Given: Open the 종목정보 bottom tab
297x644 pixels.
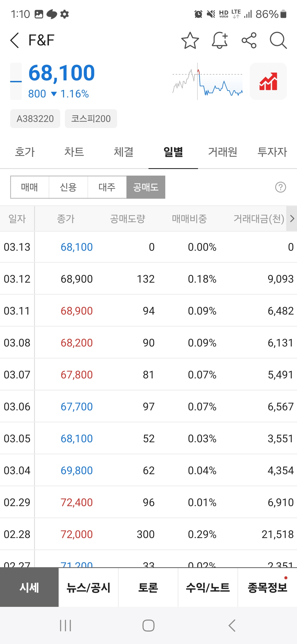Looking at the screenshot, I should tap(268, 588).
